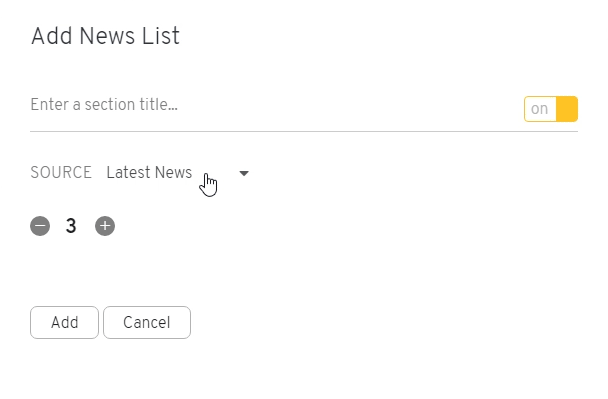Click the caret arrow beside Latest News

pyautogui.click(x=244, y=173)
